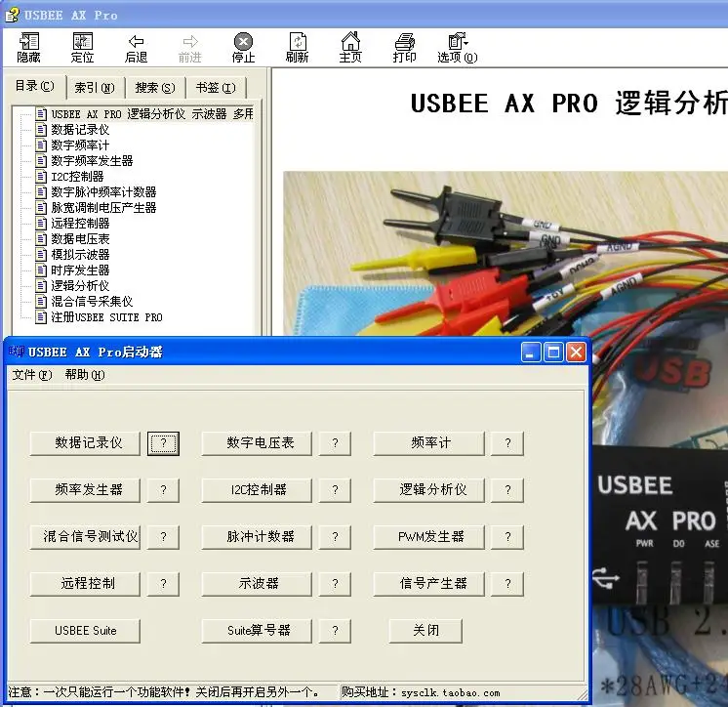This screenshot has height=707, width=728.
Task: Click the ? help button beside 逻辑分析仪 button
Action: [x=507, y=490]
